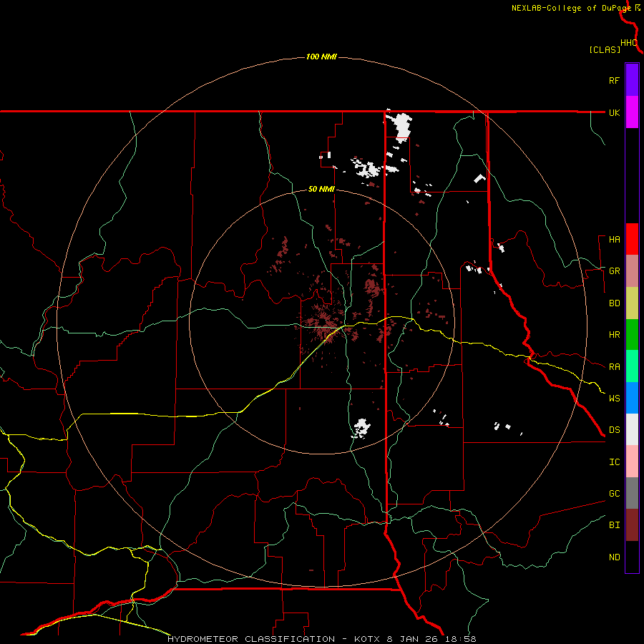Select the GR legend color block
Image resolution: width=644 pixels, height=644 pixels.
[x=632, y=271]
